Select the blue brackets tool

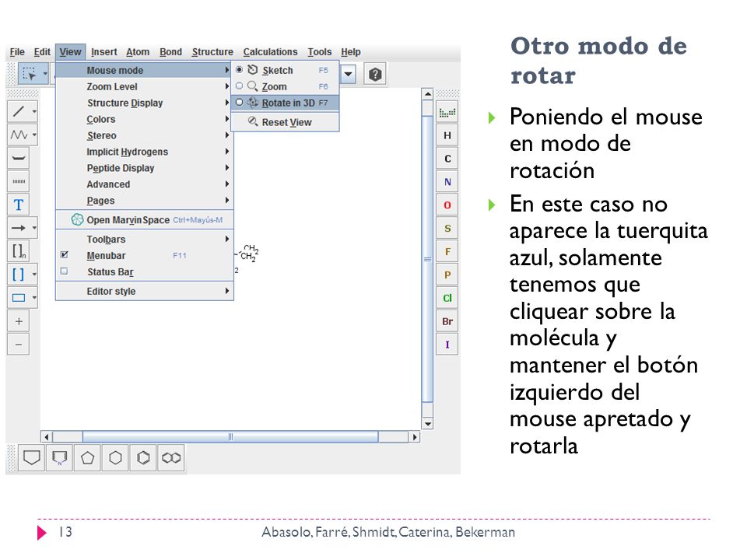coord(19,275)
